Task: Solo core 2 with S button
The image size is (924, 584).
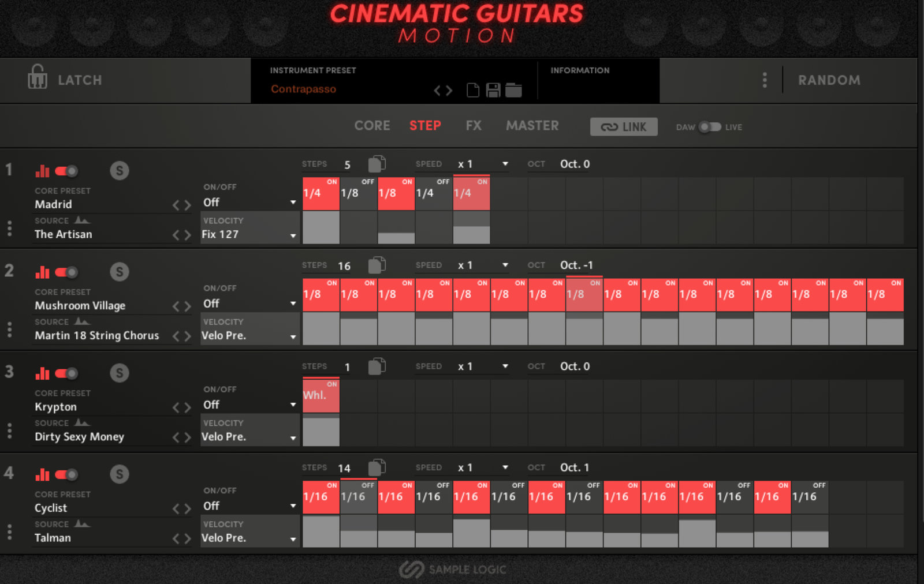Action: pos(120,272)
